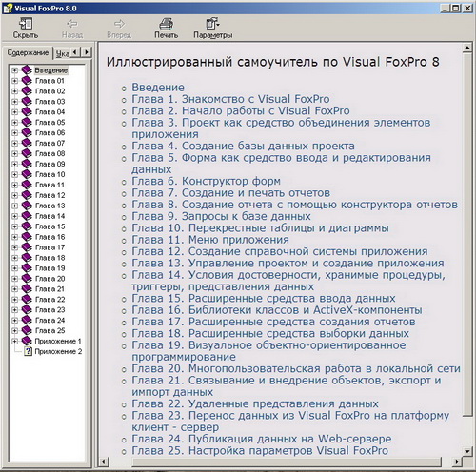Click the book icon beside Глава 18
Viewport: 476px width, 472px height.
[27, 258]
